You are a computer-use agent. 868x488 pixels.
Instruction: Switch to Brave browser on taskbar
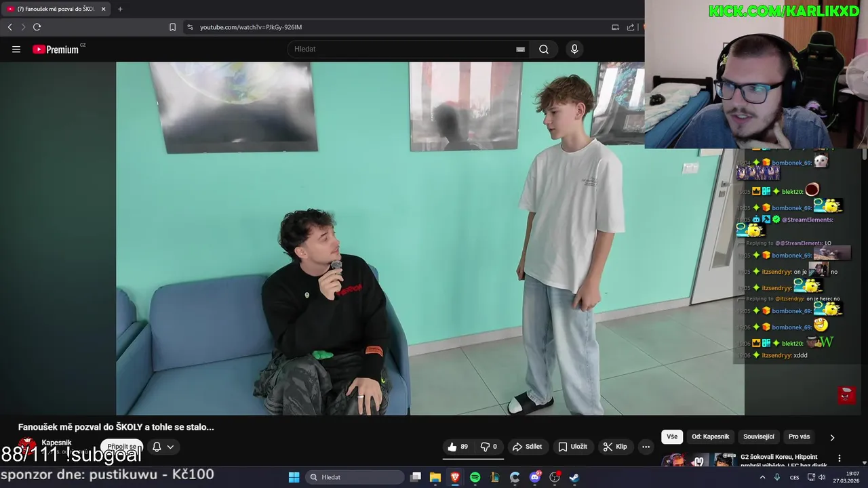click(x=455, y=477)
